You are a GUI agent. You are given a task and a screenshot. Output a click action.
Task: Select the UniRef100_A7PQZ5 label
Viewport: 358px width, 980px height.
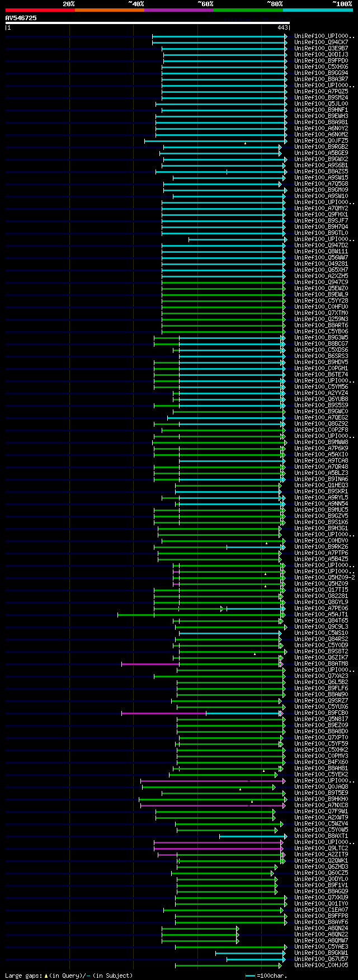tap(321, 91)
